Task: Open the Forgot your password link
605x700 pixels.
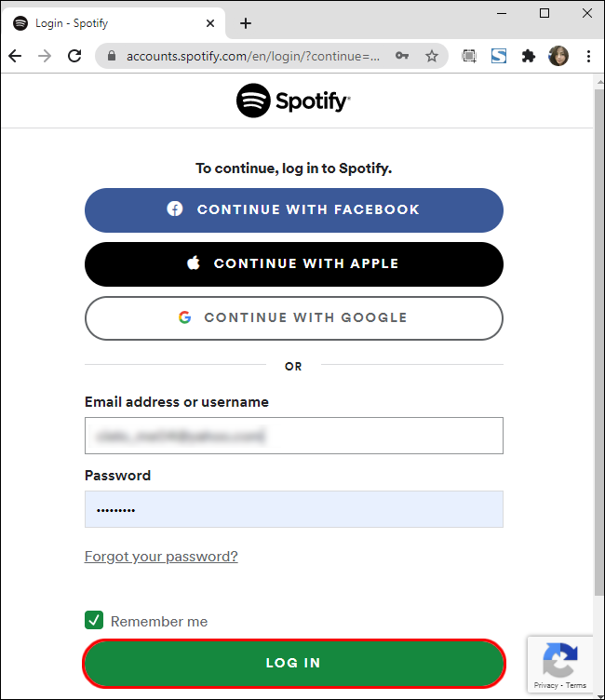Action: coord(161,557)
